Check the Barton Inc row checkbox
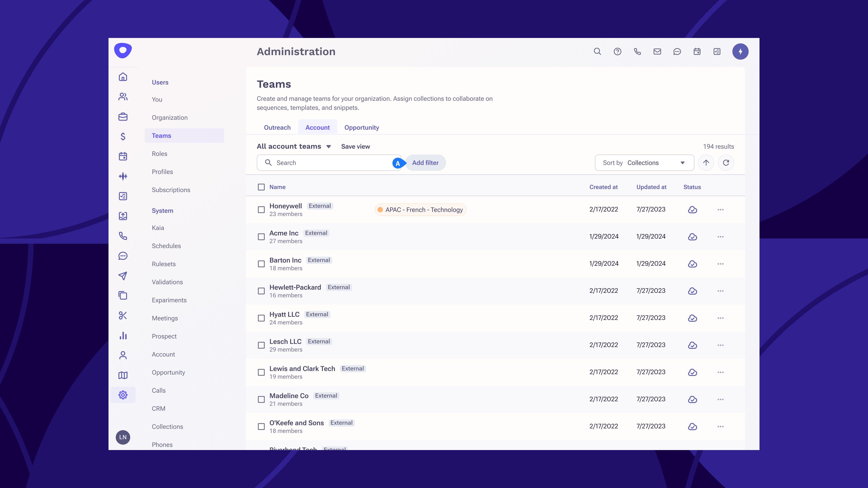Image resolution: width=868 pixels, height=488 pixels. [x=261, y=264]
